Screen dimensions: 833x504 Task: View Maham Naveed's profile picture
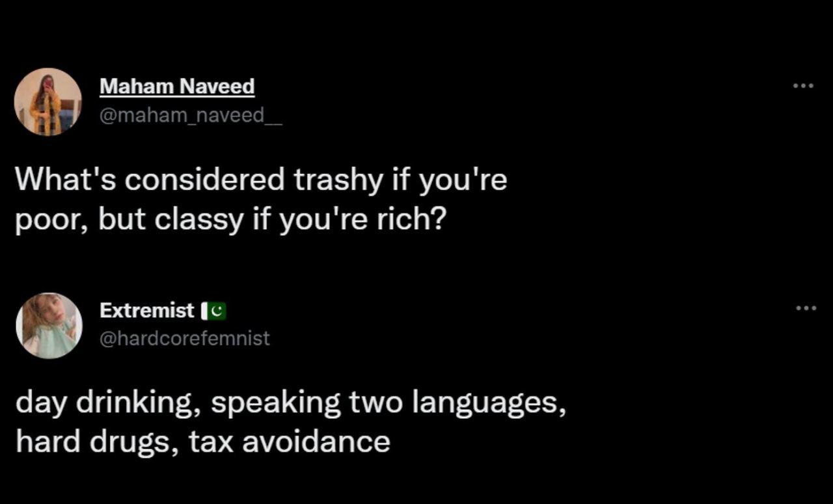[x=48, y=101]
